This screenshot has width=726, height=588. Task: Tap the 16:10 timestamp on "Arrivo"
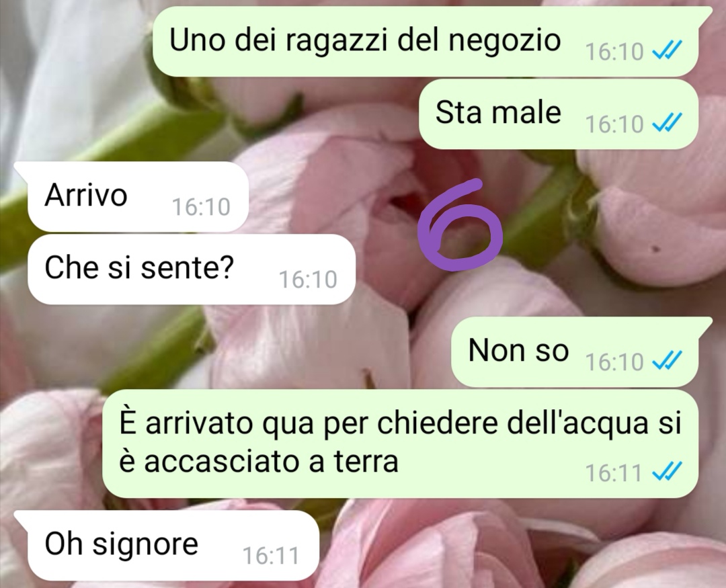[201, 206]
